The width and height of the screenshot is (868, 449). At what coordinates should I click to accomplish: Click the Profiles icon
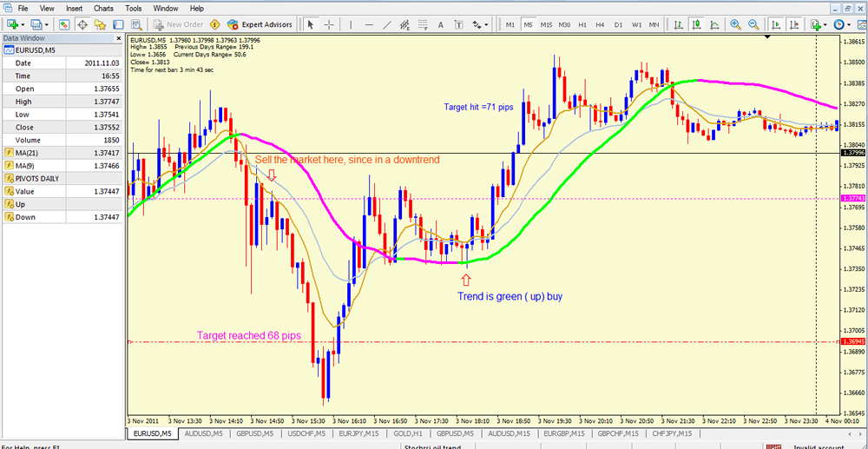[x=36, y=24]
